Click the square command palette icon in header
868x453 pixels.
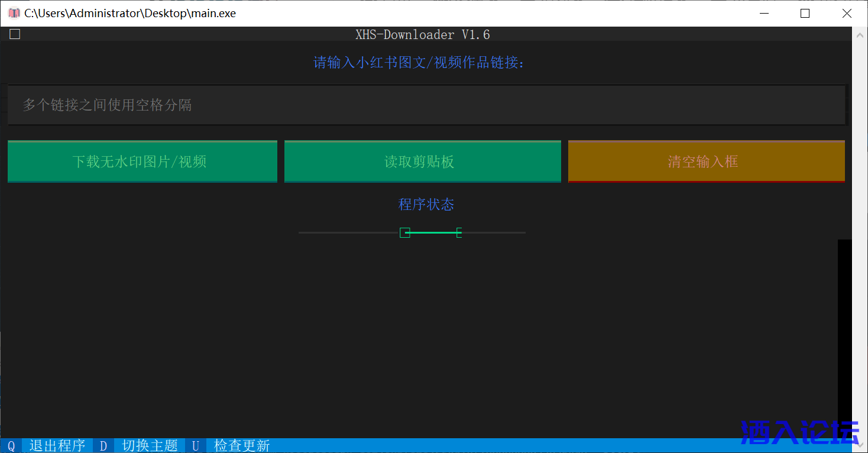(15, 34)
